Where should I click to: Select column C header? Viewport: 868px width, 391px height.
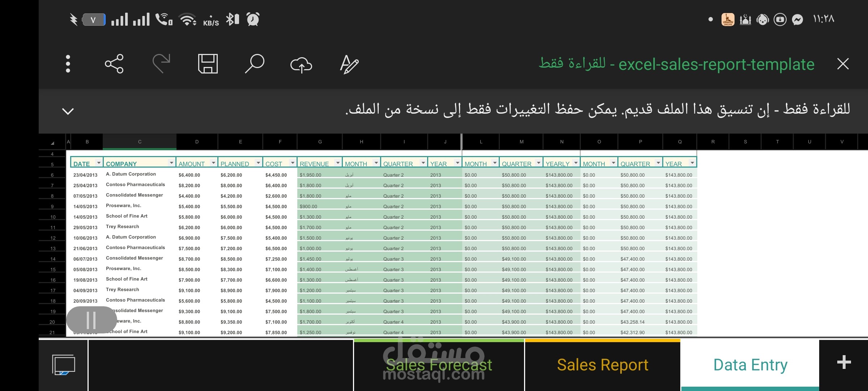[x=140, y=142]
